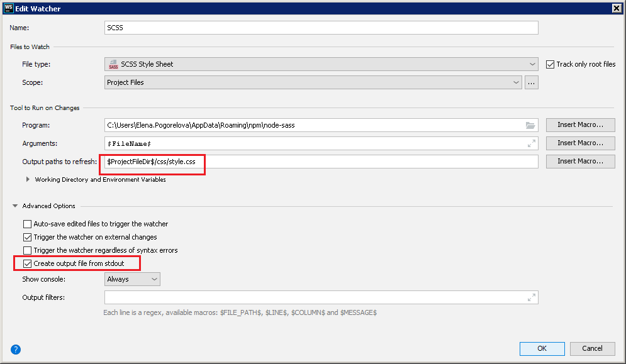The height and width of the screenshot is (364, 626).
Task: Collapse the Advanced Options section
Action: click(15, 206)
